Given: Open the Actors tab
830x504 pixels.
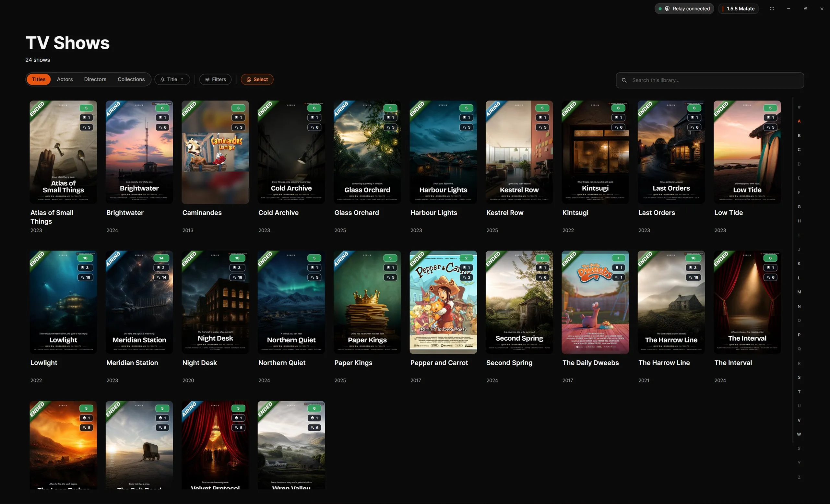Looking at the screenshot, I should point(65,79).
